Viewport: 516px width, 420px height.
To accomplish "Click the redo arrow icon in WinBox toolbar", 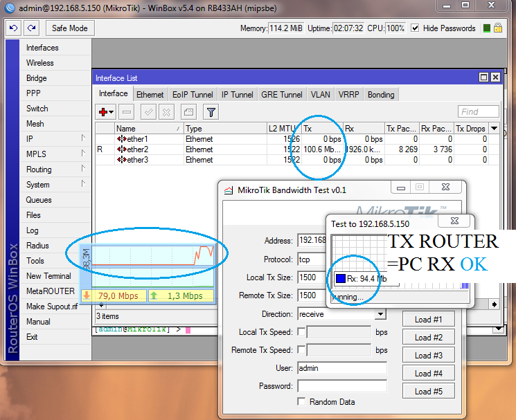I will pos(31,28).
